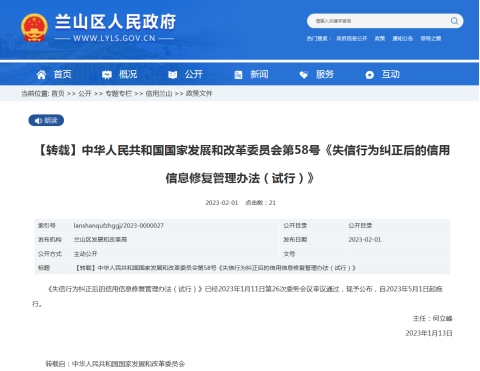Click breadcrumb link 专题专栏
480x371 pixels.
119,94
